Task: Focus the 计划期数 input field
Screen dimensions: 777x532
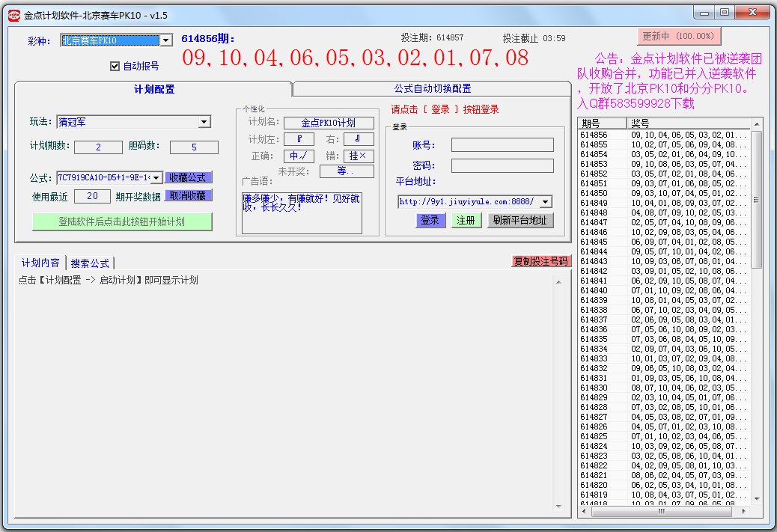Action: coord(98,147)
